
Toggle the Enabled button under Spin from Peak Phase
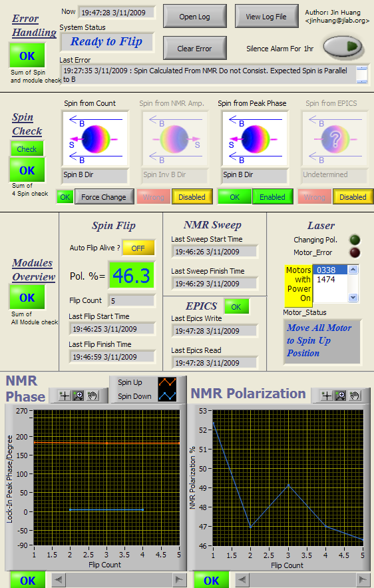272,197
